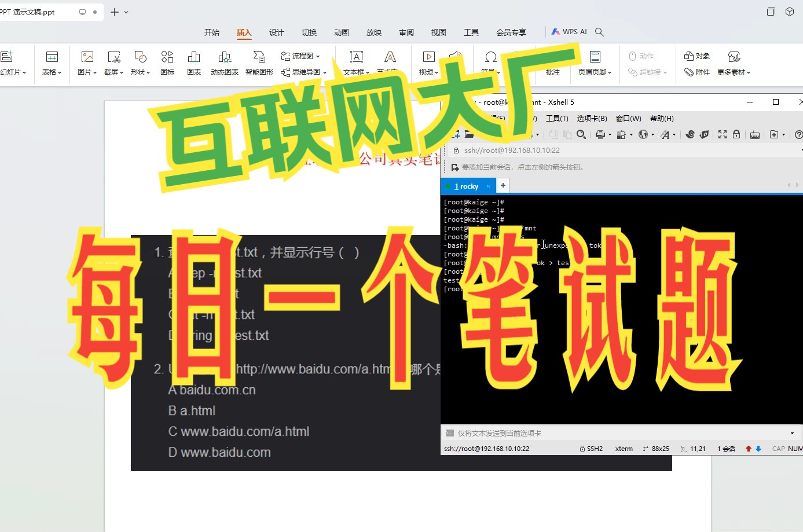Click the 视频 video icon

coord(429,57)
